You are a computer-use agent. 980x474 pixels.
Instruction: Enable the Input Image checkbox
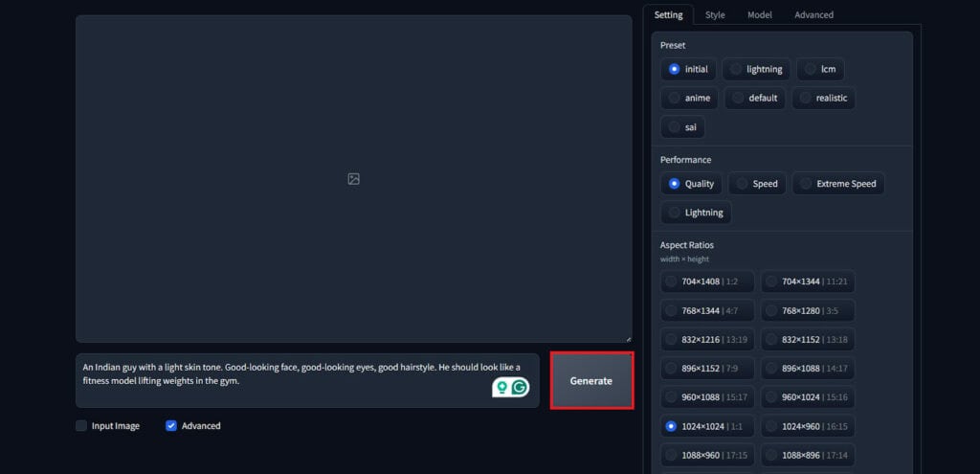coord(81,426)
